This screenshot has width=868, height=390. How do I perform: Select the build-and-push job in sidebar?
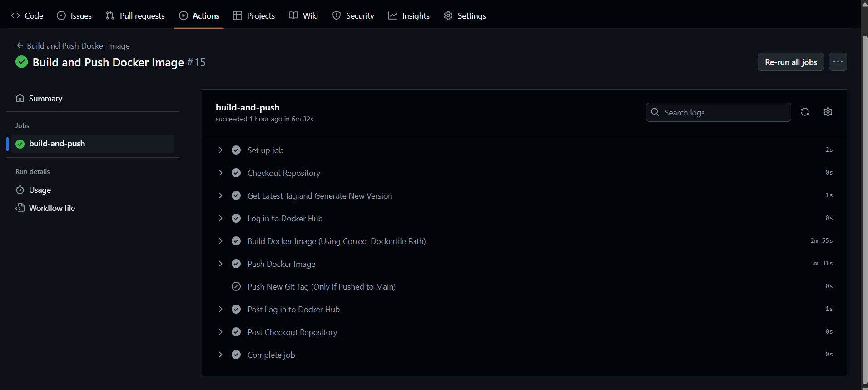(x=93, y=144)
